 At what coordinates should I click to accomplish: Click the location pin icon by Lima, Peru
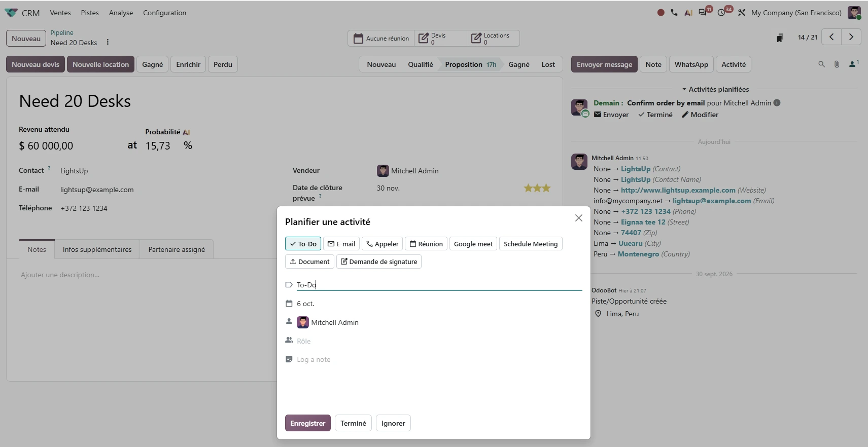point(598,314)
